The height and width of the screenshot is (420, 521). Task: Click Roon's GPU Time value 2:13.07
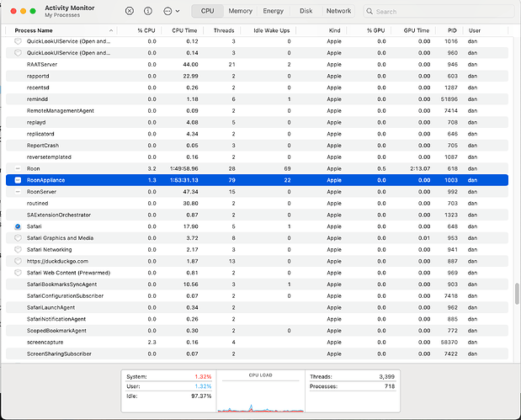420,169
